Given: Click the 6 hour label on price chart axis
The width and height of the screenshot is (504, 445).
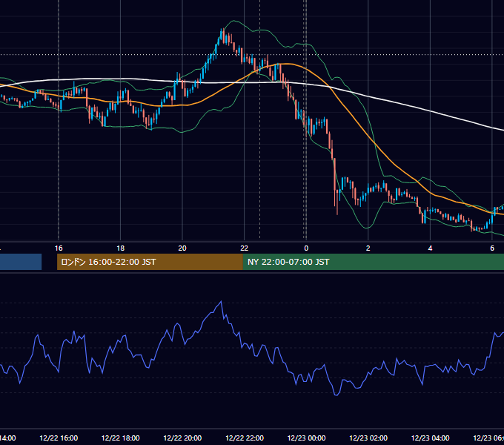Looking at the screenshot, I should [492, 248].
